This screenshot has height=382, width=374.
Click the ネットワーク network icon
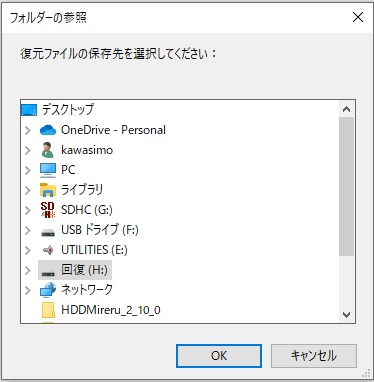[x=48, y=290]
